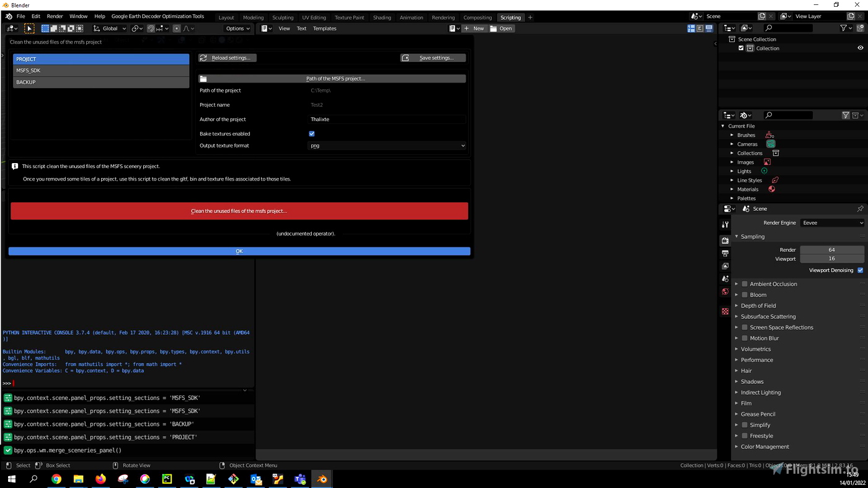Open the Texture properties checker icon
The height and width of the screenshot is (488, 868).
click(725, 311)
